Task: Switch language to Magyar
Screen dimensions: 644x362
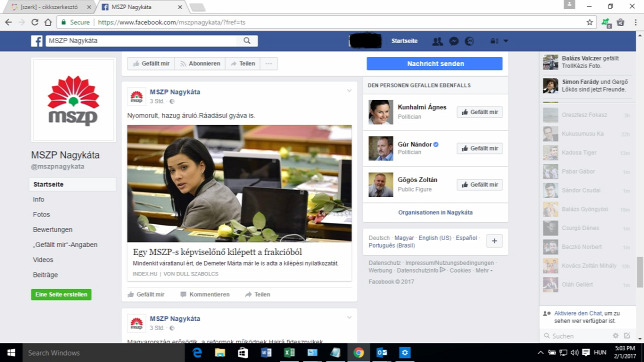Action: [x=404, y=238]
